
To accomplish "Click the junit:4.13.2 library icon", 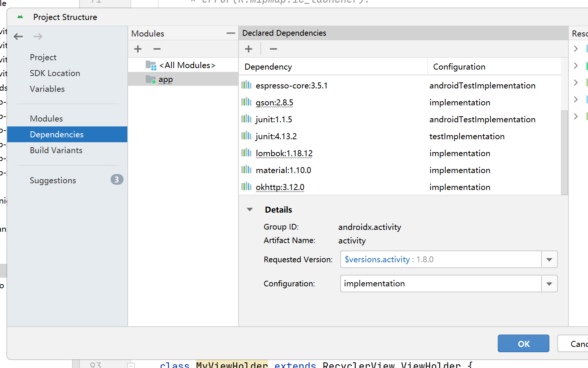I will point(246,135).
